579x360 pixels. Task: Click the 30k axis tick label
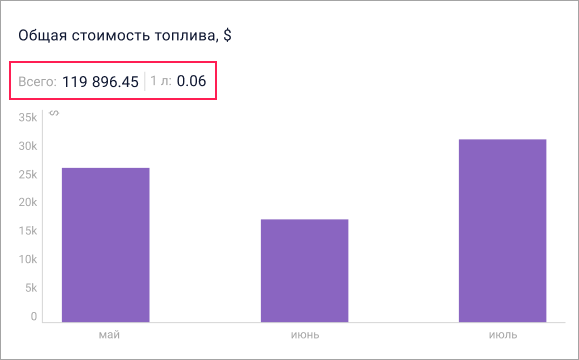28,146
